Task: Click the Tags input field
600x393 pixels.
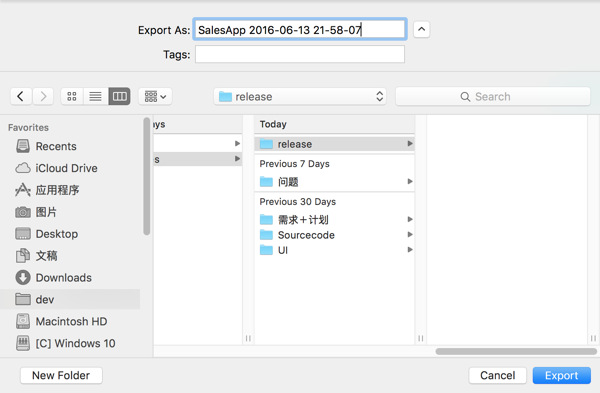Action: (300, 54)
